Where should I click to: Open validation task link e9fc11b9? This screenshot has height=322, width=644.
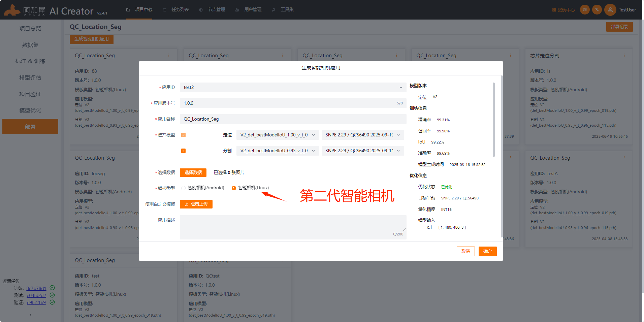(x=36, y=302)
